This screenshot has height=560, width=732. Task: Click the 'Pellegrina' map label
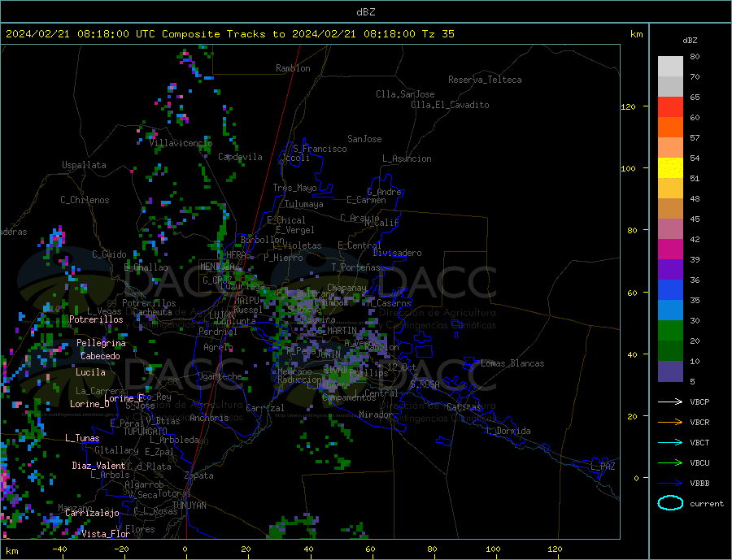tap(102, 343)
